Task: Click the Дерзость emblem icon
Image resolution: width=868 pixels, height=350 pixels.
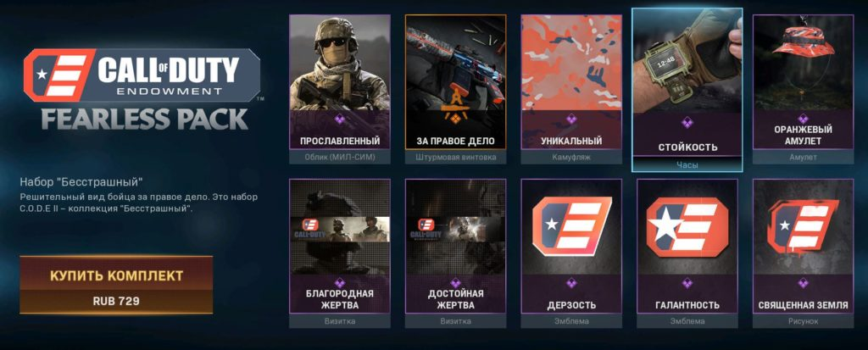Action: 571,226
